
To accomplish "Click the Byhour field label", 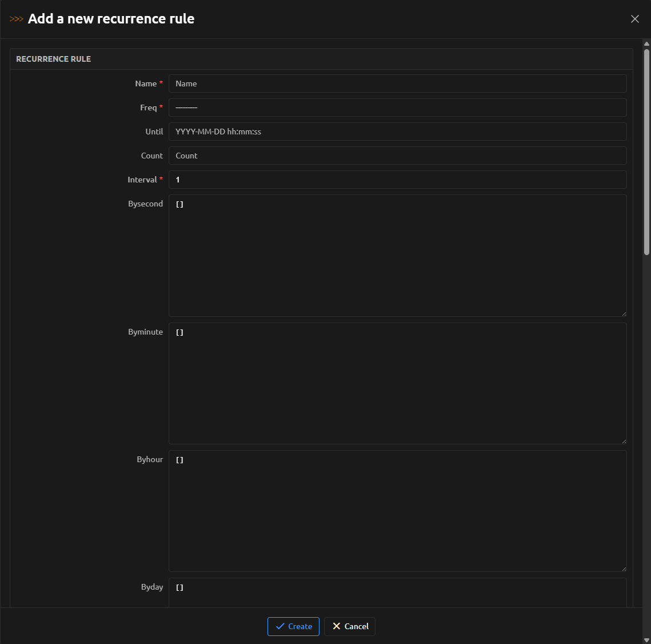I will (x=150, y=459).
